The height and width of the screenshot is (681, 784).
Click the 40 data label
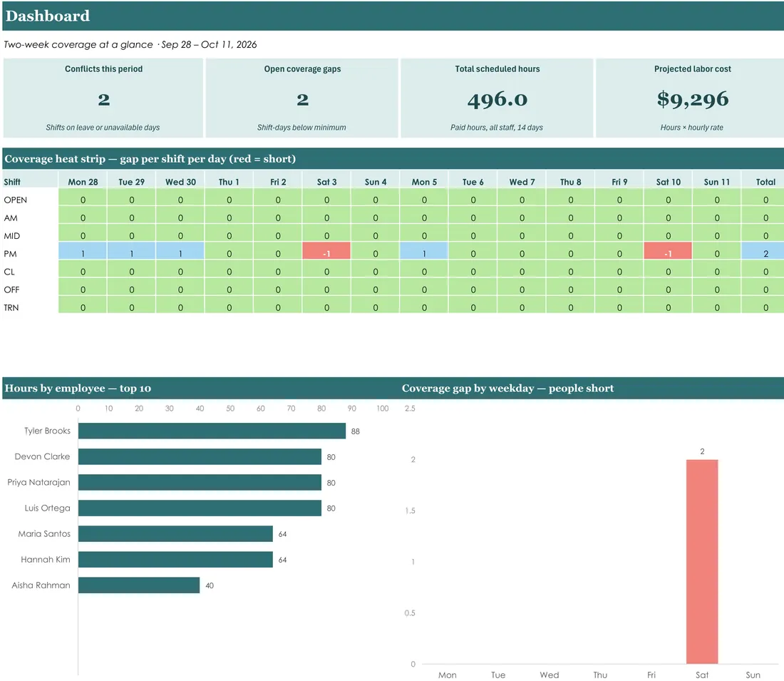pyautogui.click(x=210, y=585)
